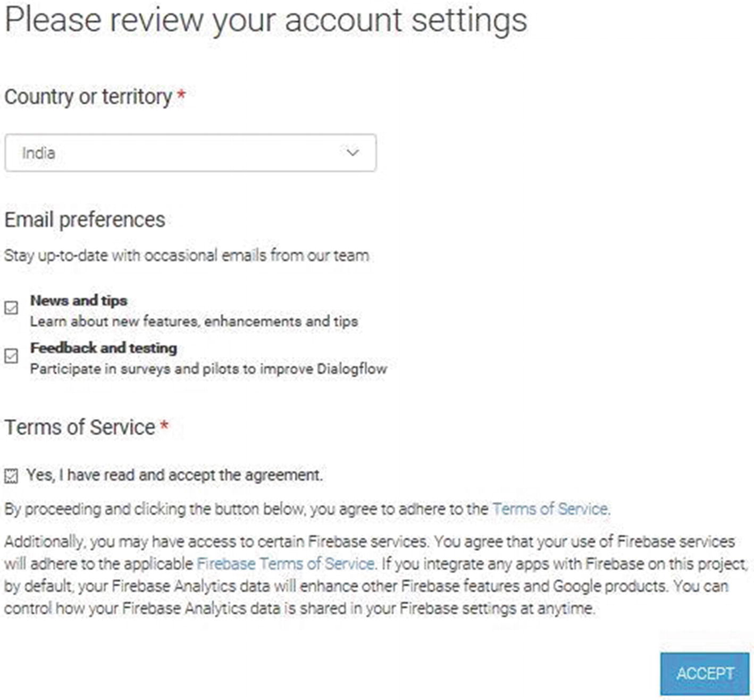Click the Feedback and testing bold label
The width and height of the screenshot is (754, 700).
coord(104,348)
